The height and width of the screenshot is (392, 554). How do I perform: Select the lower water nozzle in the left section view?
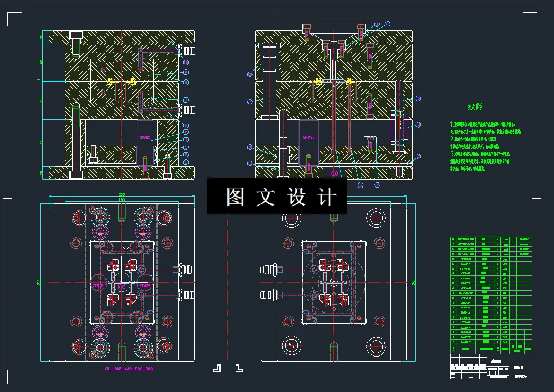pyautogui.click(x=187, y=110)
